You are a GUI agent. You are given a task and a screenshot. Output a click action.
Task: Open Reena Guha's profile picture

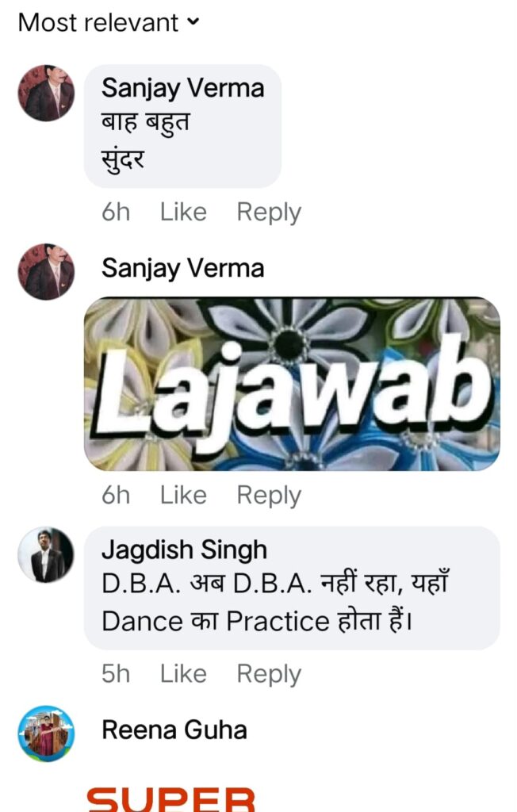tap(46, 733)
